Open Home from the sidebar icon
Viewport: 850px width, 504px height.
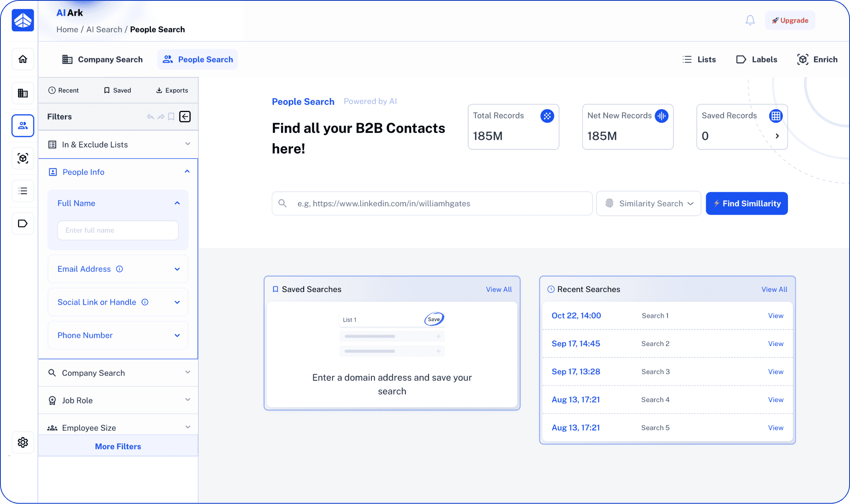(23, 59)
